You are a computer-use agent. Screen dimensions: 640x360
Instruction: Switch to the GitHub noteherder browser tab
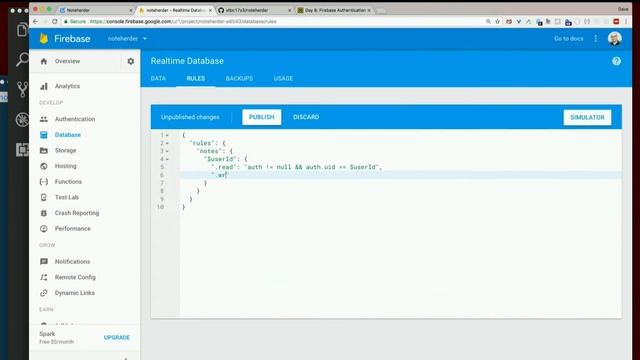pos(254,10)
